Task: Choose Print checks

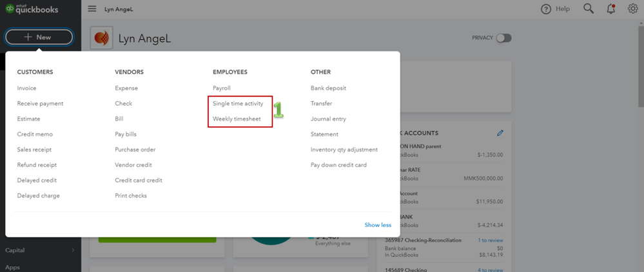Action: click(131, 195)
